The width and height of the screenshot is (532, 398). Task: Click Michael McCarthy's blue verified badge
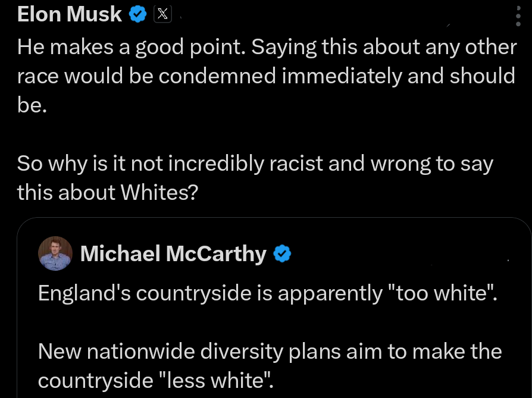click(283, 253)
